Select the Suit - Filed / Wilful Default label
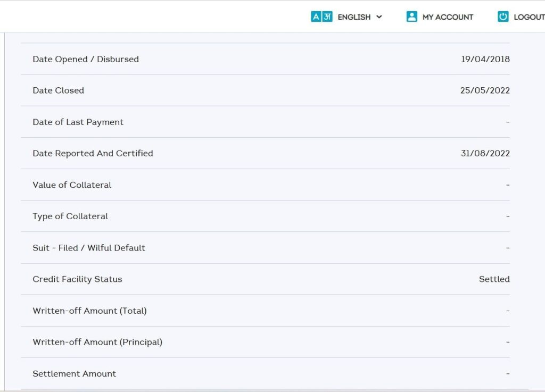545x392 pixels. 89,248
